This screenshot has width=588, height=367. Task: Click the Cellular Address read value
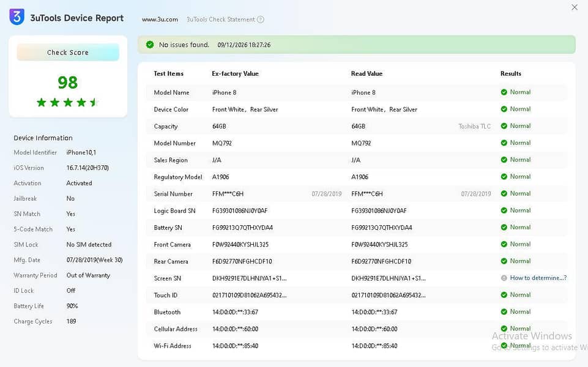tap(374, 328)
